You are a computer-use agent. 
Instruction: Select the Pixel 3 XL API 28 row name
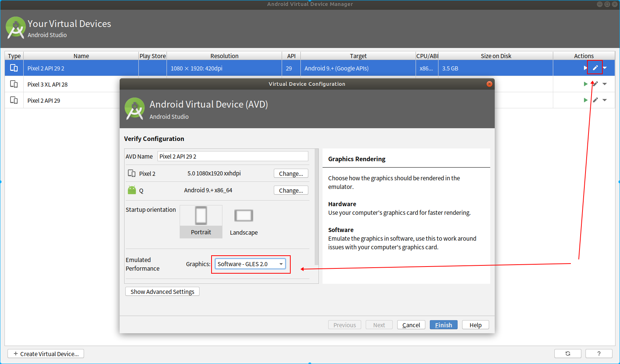[48, 84]
